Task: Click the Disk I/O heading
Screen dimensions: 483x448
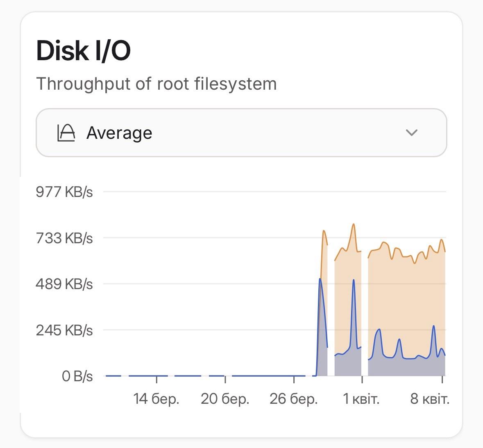Action: click(x=84, y=51)
